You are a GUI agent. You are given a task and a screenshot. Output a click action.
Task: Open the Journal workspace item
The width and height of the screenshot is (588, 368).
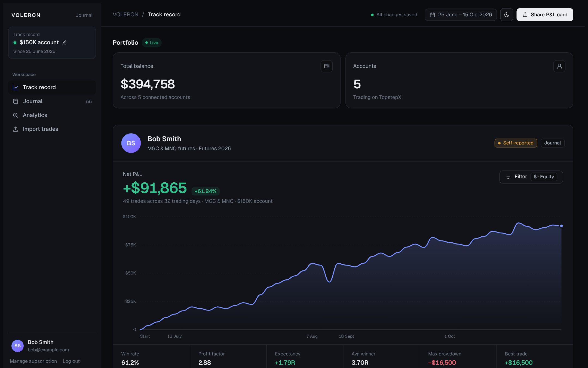point(52,101)
